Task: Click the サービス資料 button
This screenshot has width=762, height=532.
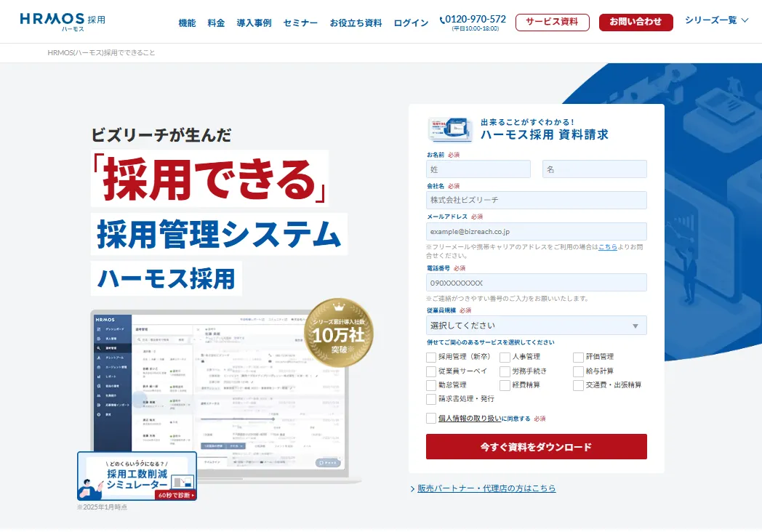Action: [552, 22]
